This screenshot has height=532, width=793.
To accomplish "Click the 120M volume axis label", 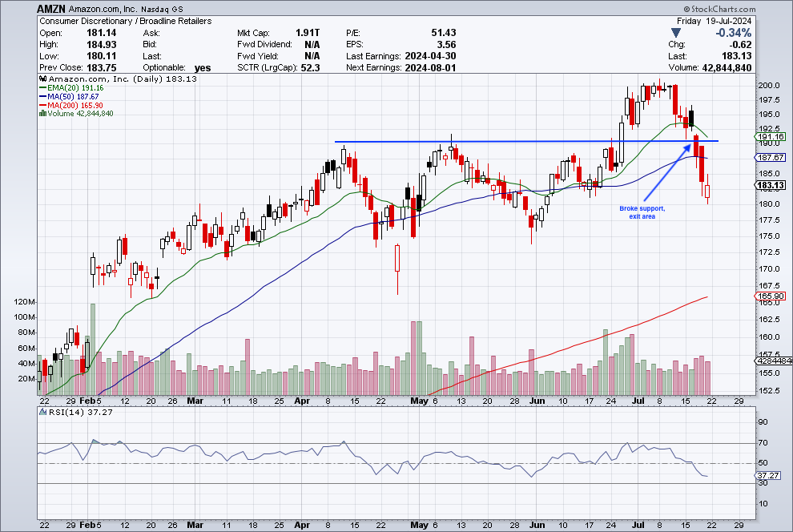I will click(25, 302).
